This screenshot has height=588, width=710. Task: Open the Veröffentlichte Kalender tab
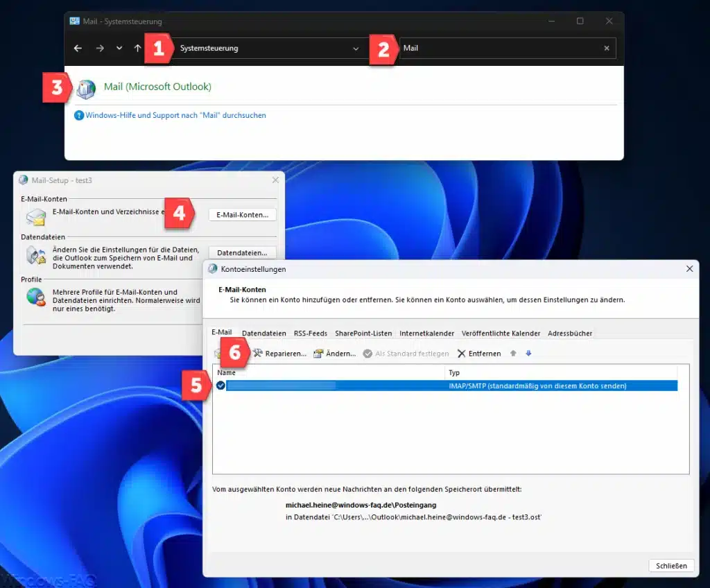(x=501, y=334)
